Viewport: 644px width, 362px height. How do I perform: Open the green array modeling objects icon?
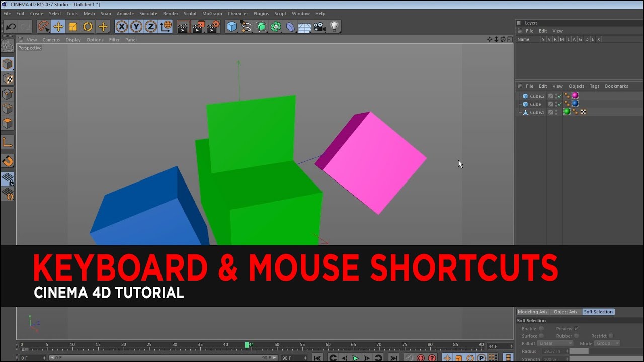click(x=276, y=27)
